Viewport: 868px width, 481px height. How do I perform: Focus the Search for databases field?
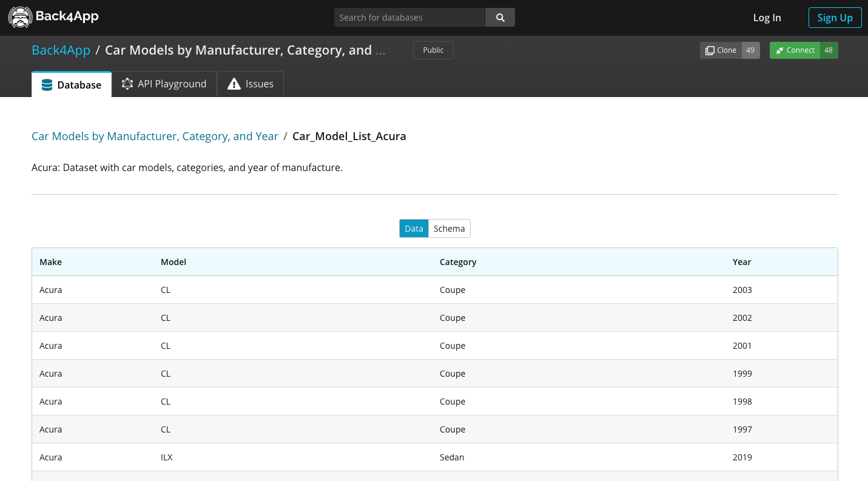410,18
